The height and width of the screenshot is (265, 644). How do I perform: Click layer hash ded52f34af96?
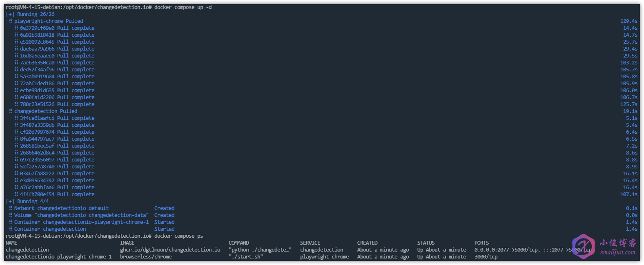tap(37, 70)
